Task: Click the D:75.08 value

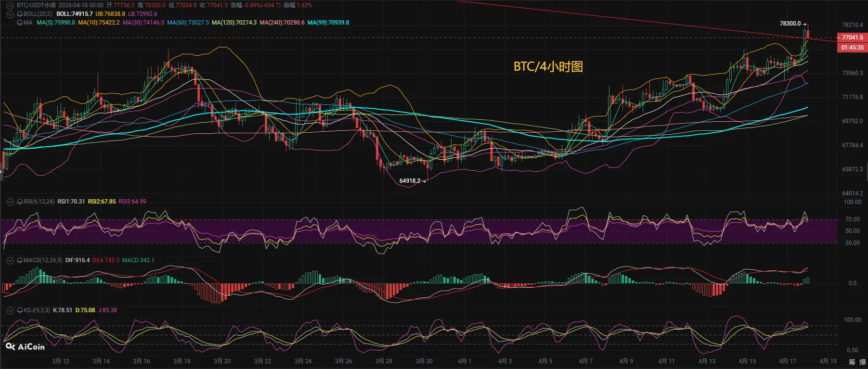Action: [85, 310]
